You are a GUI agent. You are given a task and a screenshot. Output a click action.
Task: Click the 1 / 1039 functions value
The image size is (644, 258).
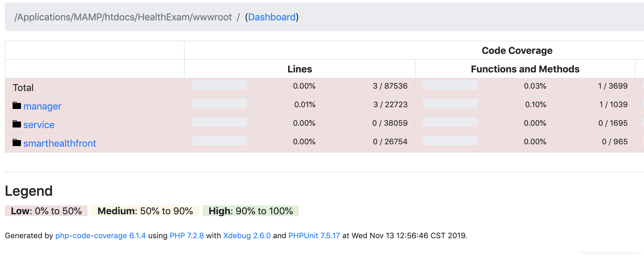coord(613,104)
